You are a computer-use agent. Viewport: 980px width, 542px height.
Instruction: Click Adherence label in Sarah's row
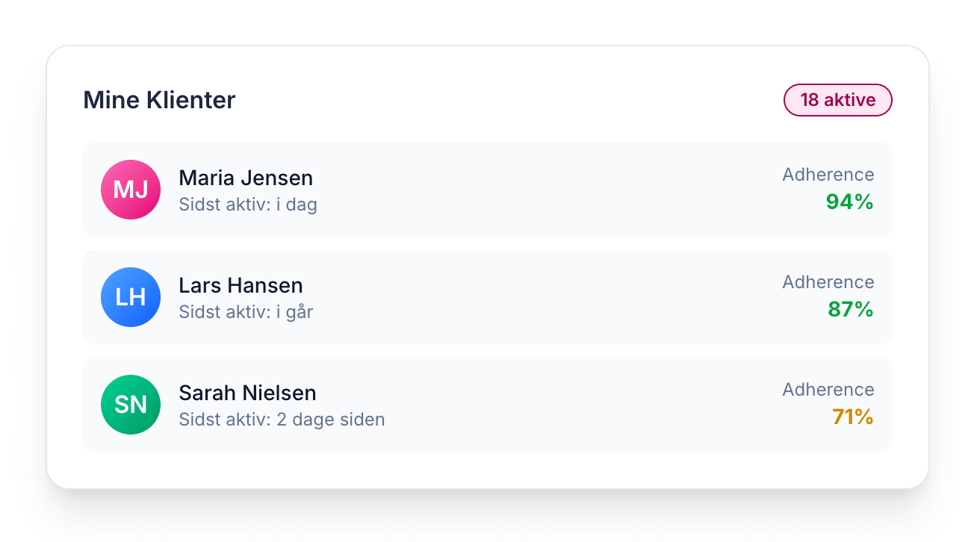click(828, 390)
